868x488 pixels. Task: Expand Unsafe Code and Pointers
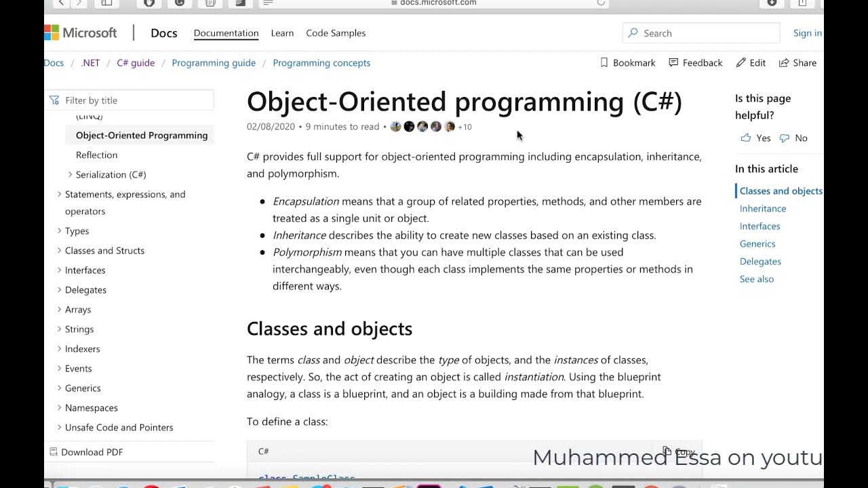[x=59, y=428]
